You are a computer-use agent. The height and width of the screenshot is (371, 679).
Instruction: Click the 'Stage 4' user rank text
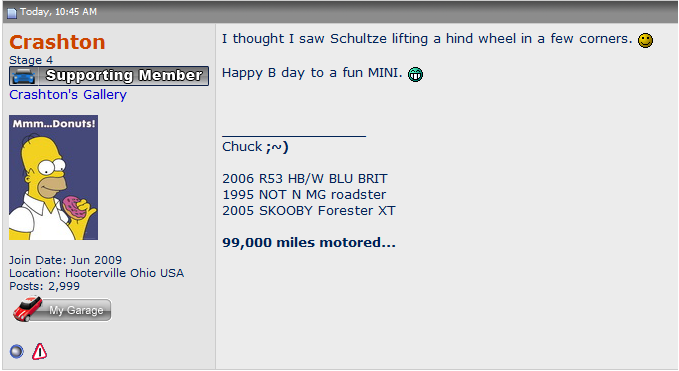point(31,60)
